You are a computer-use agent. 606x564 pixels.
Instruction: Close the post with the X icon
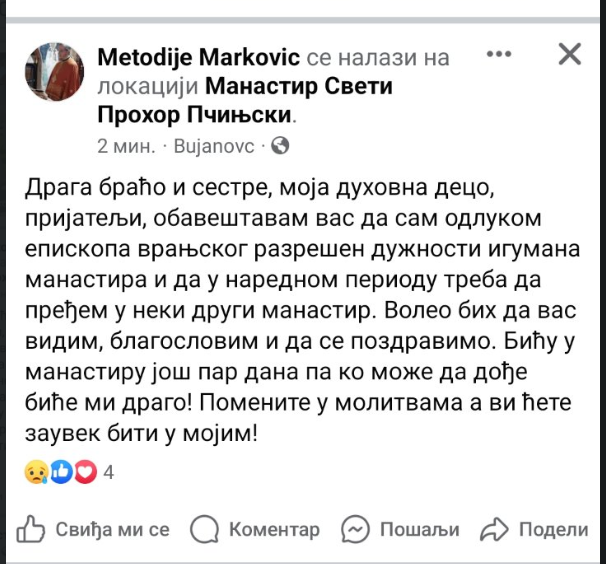(x=570, y=54)
